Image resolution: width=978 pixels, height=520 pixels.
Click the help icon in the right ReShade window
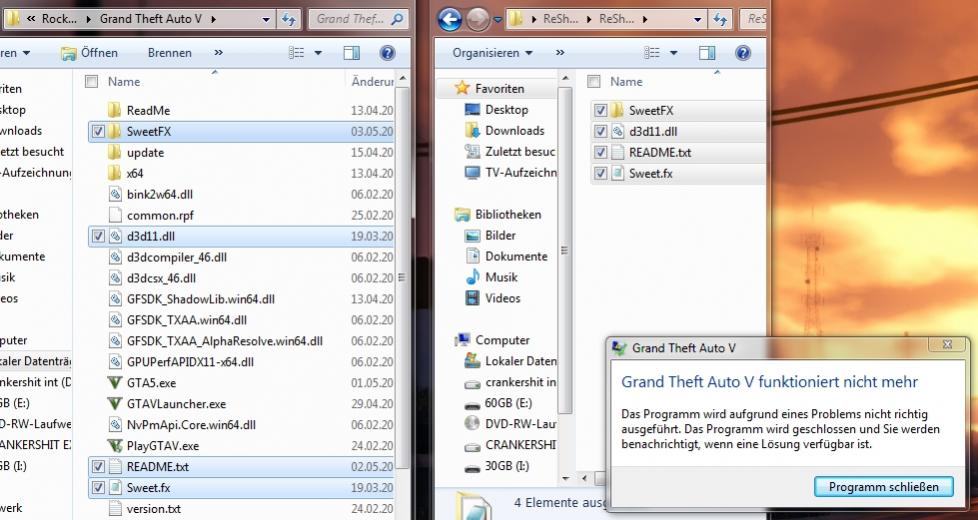pos(743,53)
